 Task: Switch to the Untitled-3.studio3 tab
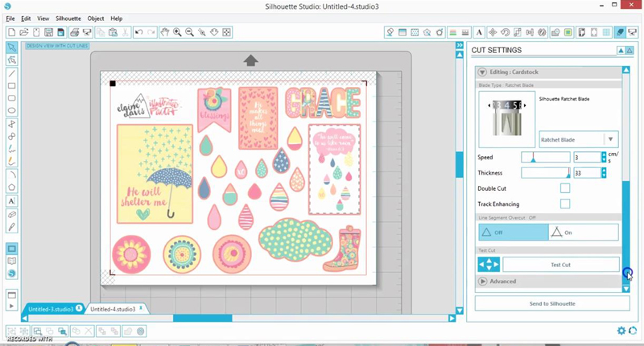click(x=51, y=309)
